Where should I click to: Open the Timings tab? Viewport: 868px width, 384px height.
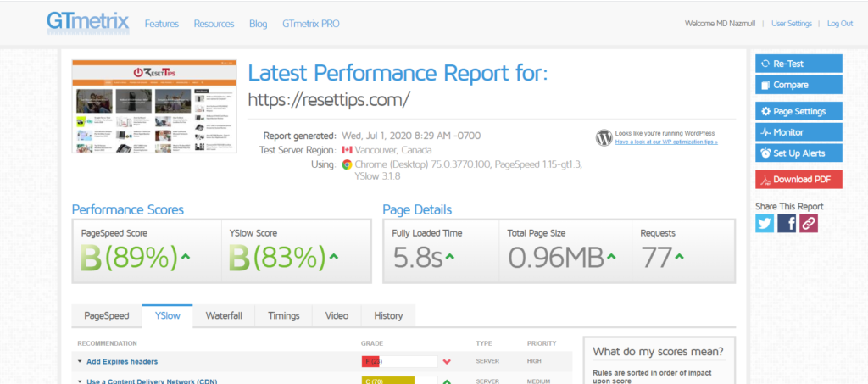(x=283, y=316)
